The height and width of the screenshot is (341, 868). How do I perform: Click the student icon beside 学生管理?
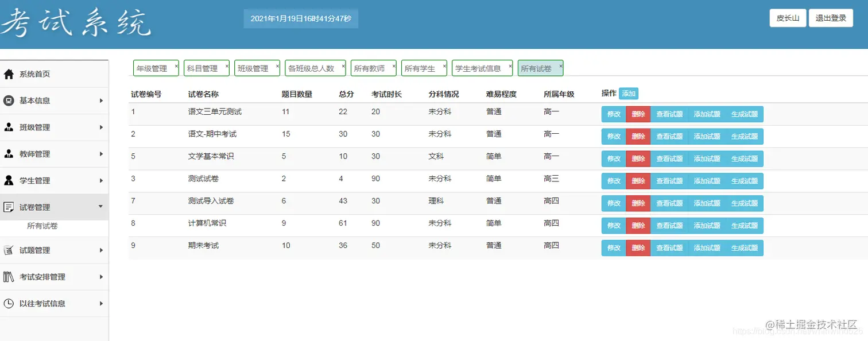click(x=9, y=180)
